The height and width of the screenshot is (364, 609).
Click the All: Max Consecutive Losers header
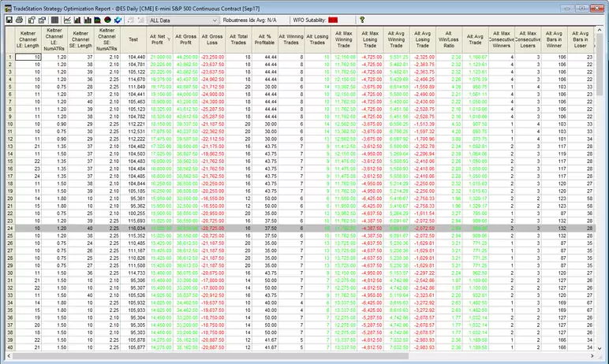coord(528,39)
